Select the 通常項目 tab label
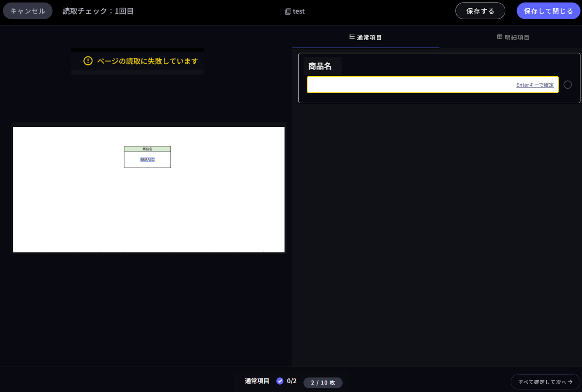Screen dimensions: 582x392 (x=369, y=37)
